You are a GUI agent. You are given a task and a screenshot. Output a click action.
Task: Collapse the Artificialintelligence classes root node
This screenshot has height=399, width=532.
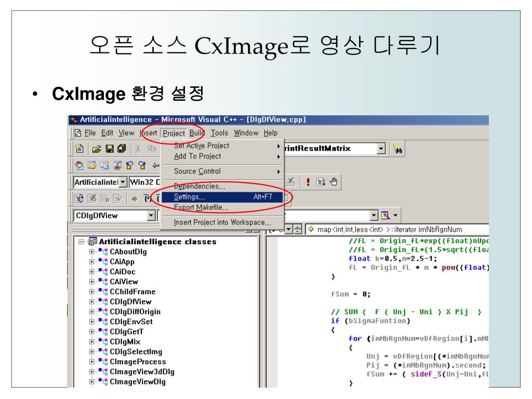coord(81,242)
